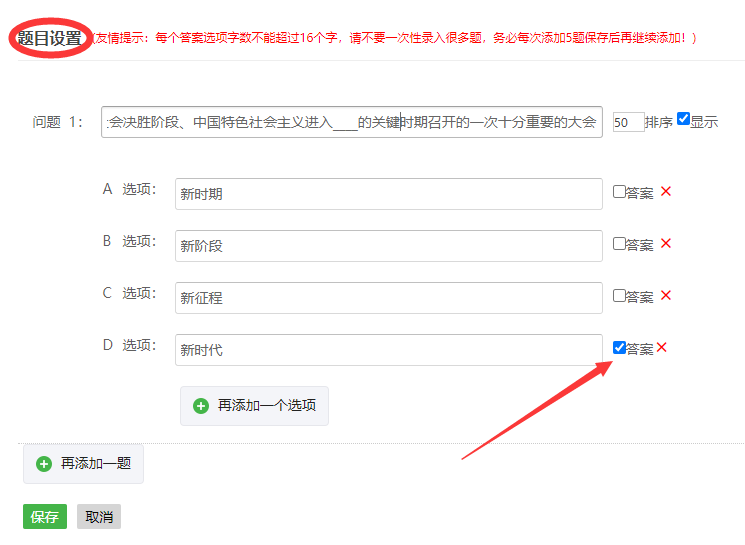
Task: Delete option D with red X
Action: pyautogui.click(x=661, y=347)
